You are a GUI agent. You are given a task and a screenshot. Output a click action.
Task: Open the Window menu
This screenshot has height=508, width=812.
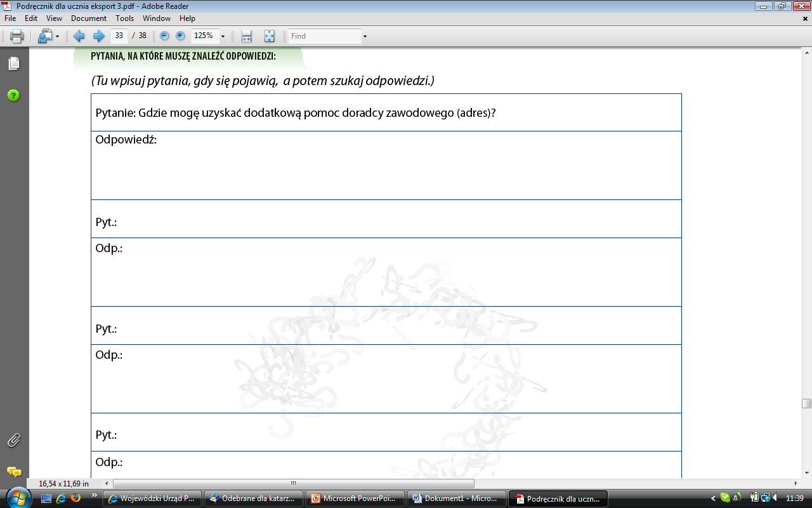click(x=157, y=18)
